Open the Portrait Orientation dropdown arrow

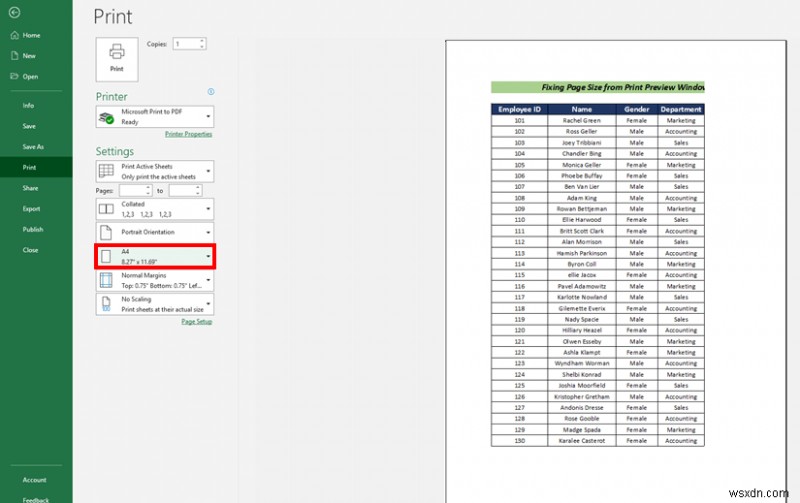point(208,233)
